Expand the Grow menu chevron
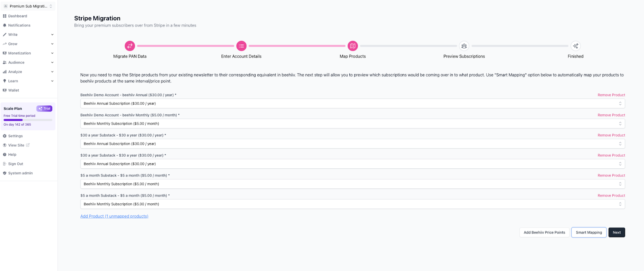 52,44
